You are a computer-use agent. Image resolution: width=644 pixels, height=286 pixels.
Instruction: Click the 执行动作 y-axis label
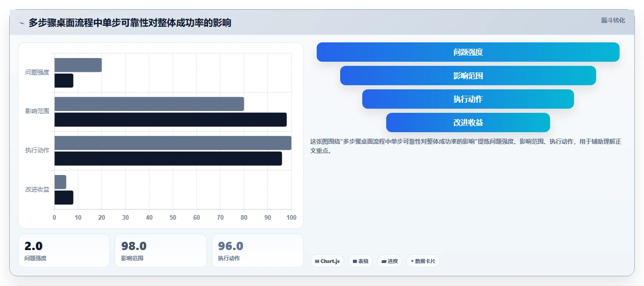coord(37,150)
